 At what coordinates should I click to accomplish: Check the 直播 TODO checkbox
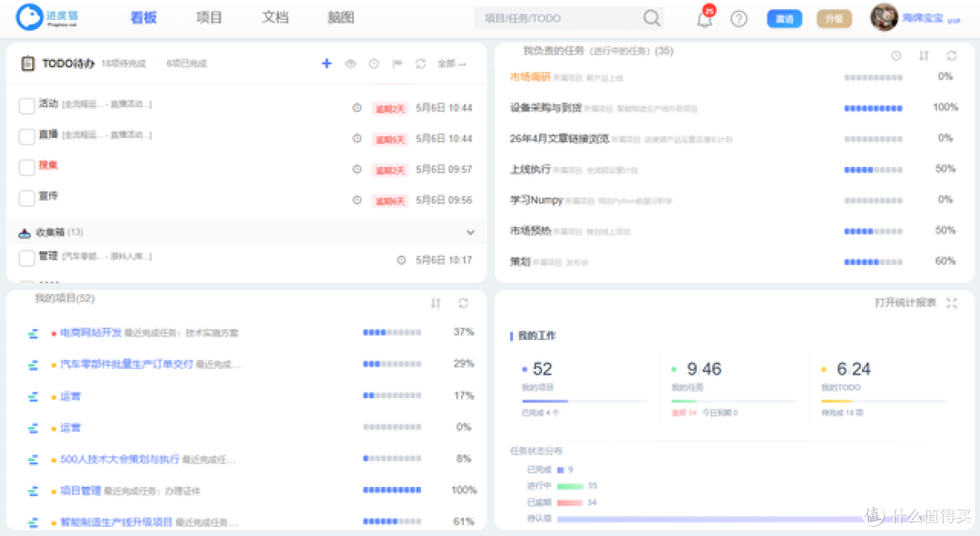click(x=27, y=137)
